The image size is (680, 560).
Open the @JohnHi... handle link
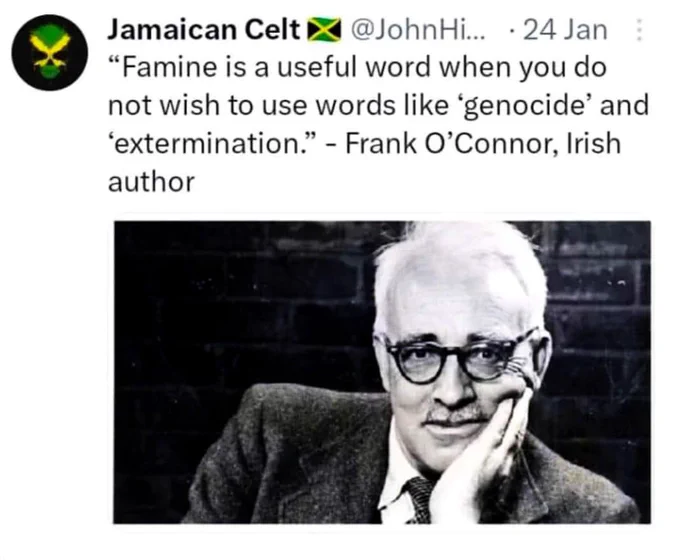pyautogui.click(x=418, y=30)
